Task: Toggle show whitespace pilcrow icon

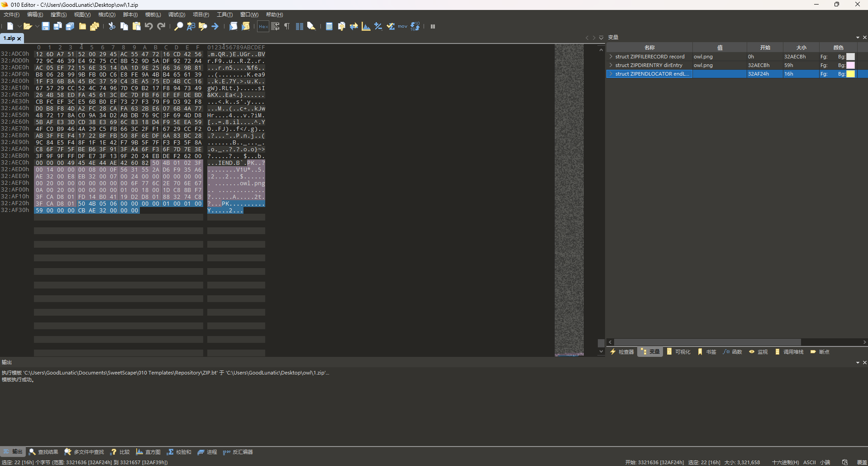Action: tap(287, 26)
